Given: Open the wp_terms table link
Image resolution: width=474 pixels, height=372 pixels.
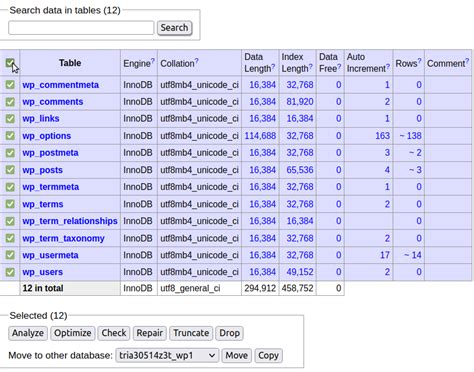Looking at the screenshot, I should (x=43, y=204).
